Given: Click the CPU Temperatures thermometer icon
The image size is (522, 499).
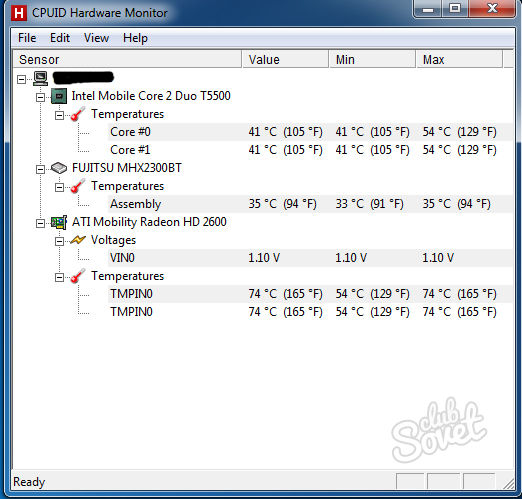Looking at the screenshot, I should pos(78,114).
